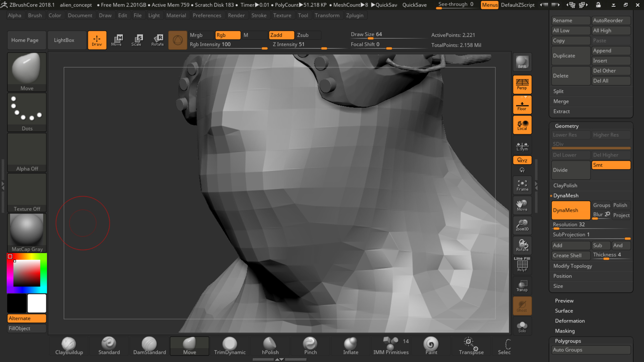The width and height of the screenshot is (644, 362).
Task: Select the TrimDynamic brush
Action: tap(230, 346)
